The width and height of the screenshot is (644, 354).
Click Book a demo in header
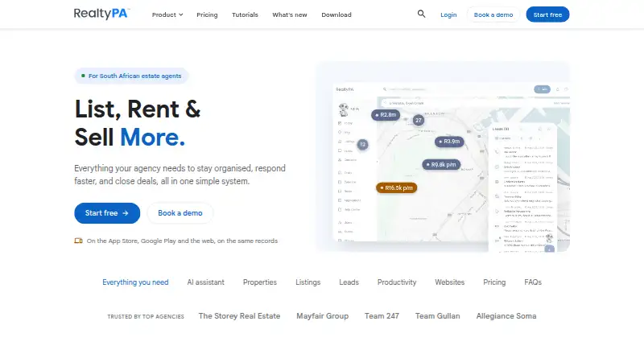coord(493,14)
